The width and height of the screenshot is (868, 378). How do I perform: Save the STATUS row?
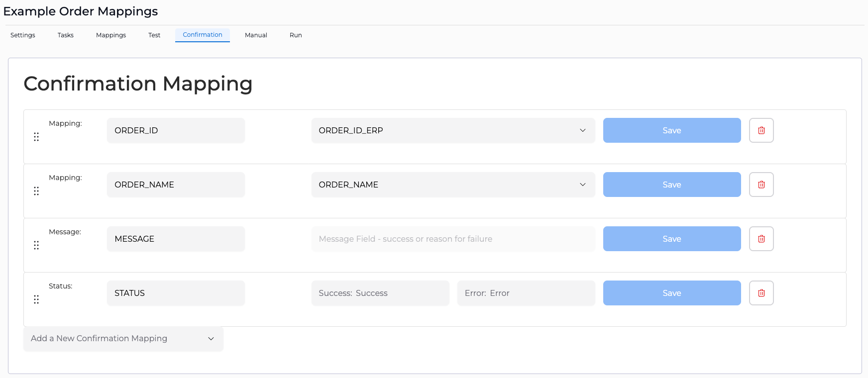point(672,293)
